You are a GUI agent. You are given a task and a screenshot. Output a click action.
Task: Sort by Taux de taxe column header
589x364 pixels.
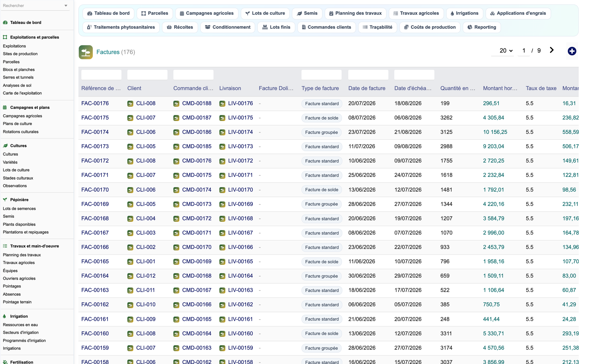tap(541, 88)
